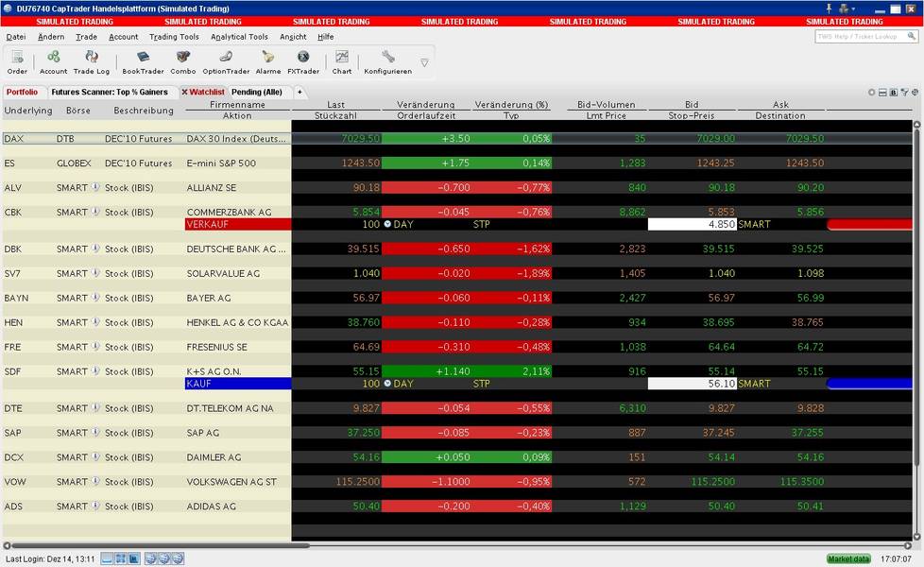Open the Alarme (alerts) tool

[x=268, y=61]
